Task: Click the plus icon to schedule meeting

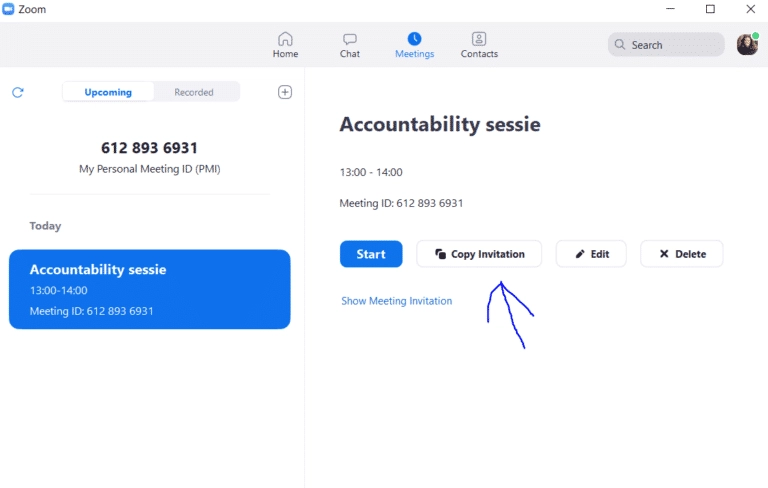Action: pos(285,92)
